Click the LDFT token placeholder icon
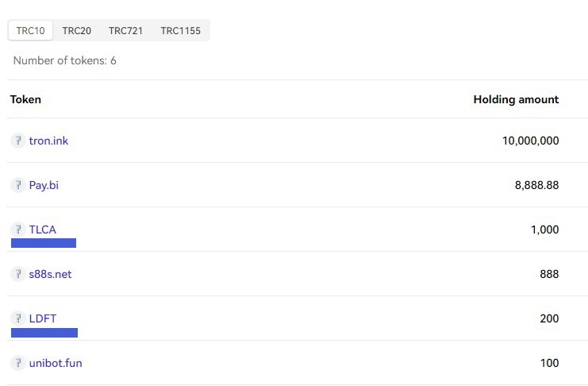Screen dimensions: 588x386 point(17,318)
